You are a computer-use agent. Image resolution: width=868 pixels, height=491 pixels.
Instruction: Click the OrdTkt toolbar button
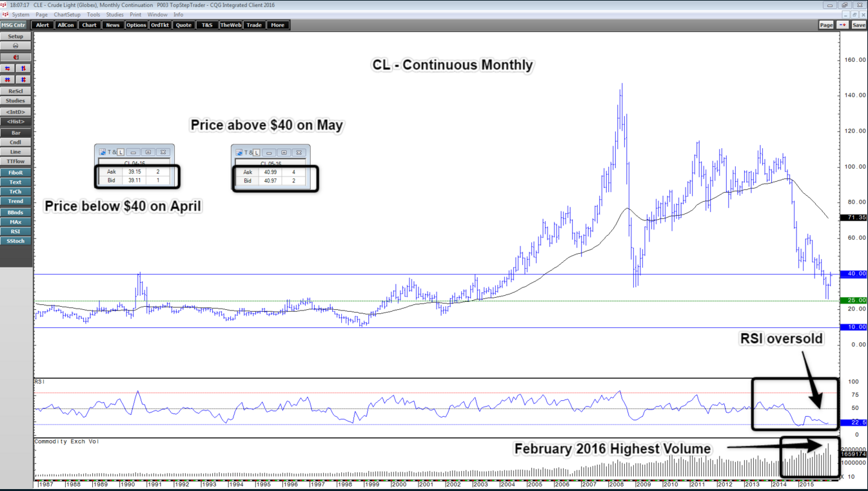[x=159, y=25]
